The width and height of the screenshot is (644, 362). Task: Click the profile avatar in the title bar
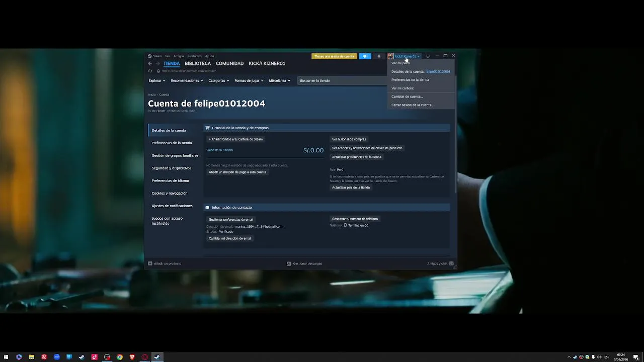pos(390,56)
